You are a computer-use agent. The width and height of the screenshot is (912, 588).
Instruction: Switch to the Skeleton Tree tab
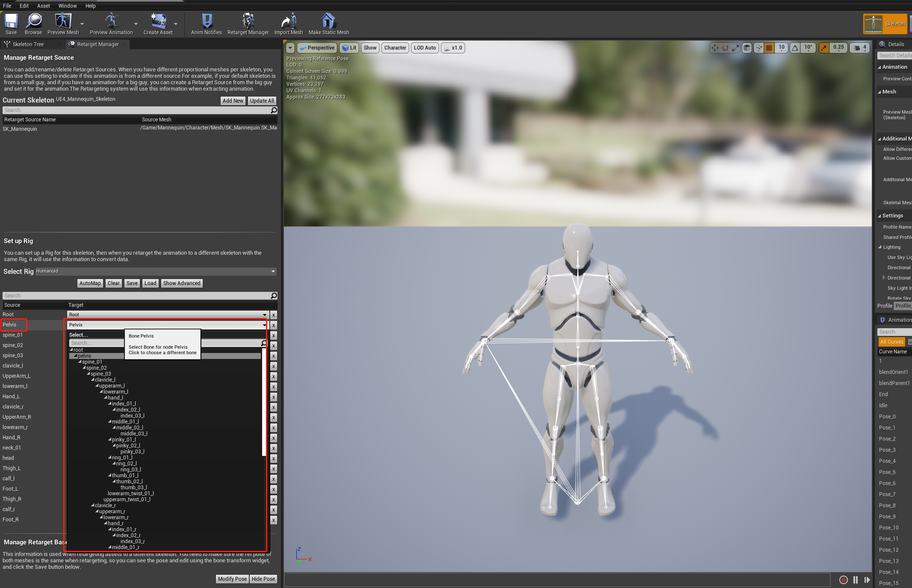point(28,44)
